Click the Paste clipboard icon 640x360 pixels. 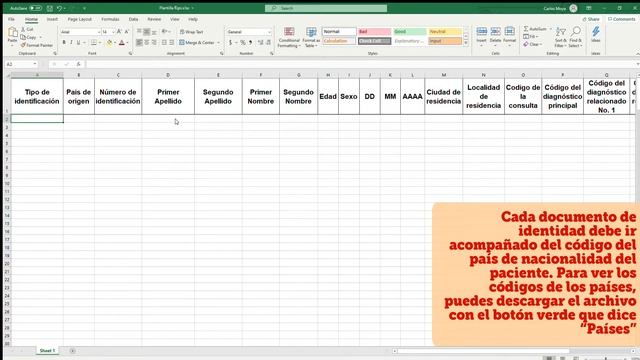click(x=13, y=33)
